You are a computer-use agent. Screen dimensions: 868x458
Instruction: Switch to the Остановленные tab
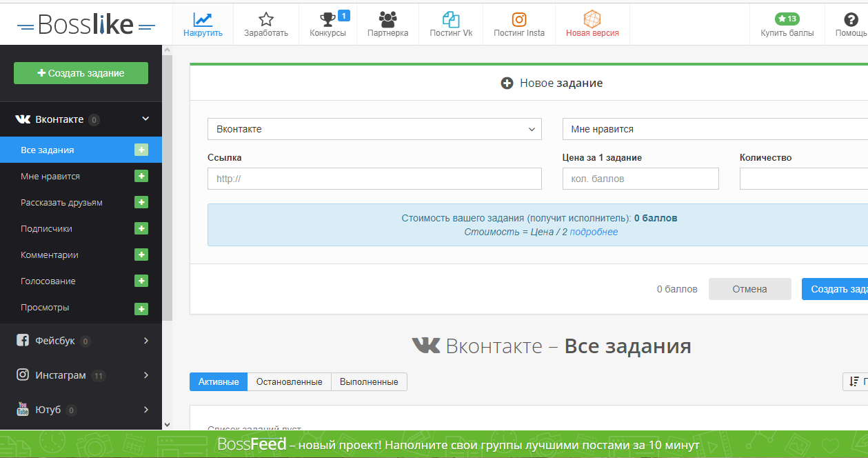click(x=289, y=381)
